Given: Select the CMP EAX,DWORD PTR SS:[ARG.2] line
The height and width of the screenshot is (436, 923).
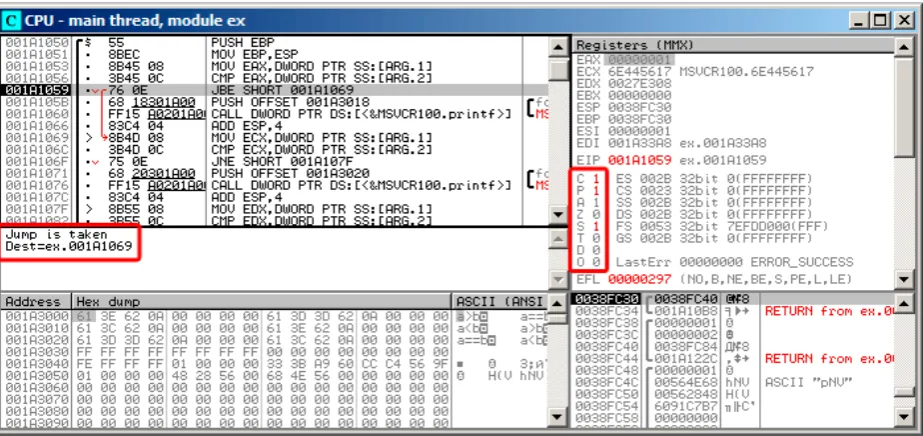Looking at the screenshot, I should click(321, 78).
